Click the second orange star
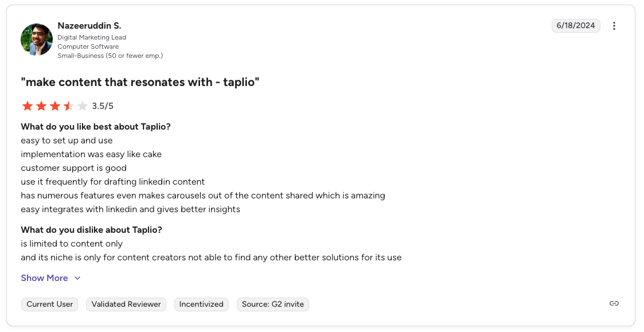 pos(41,106)
